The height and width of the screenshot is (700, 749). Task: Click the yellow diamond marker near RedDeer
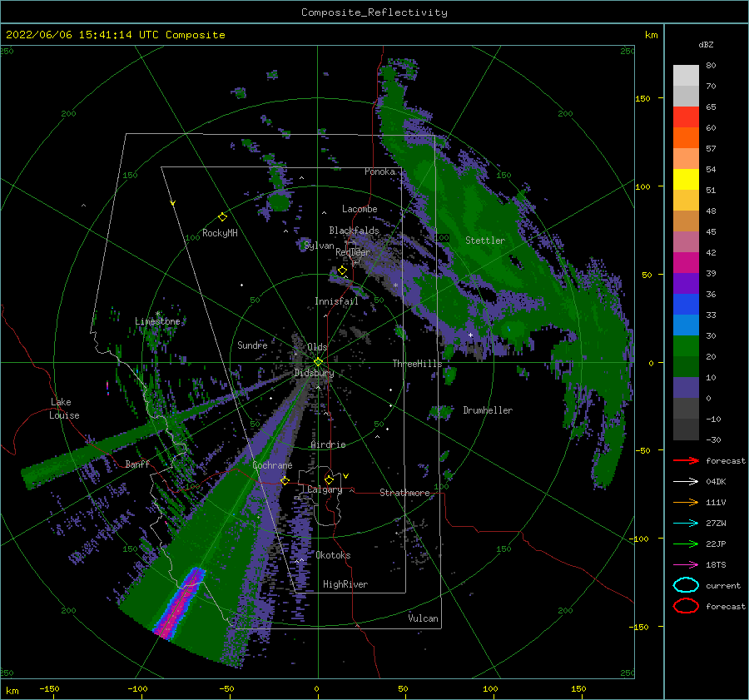[x=342, y=271]
